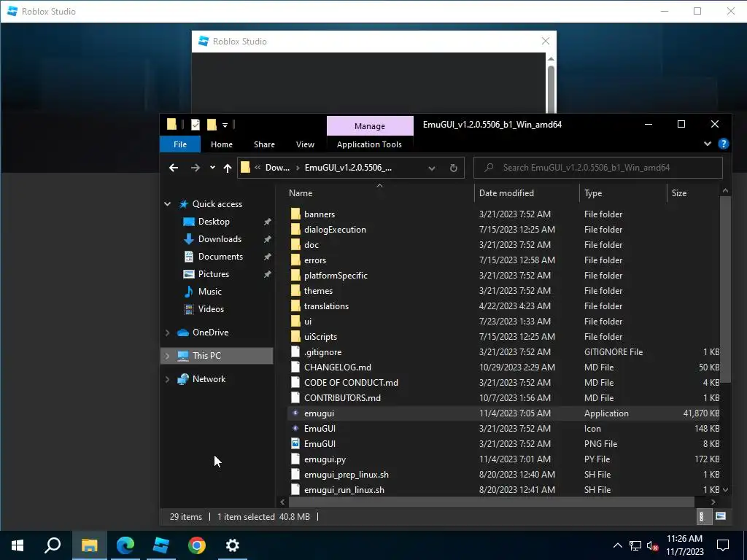Go up one folder level
Viewport: 747px width, 560px height.
228,168
